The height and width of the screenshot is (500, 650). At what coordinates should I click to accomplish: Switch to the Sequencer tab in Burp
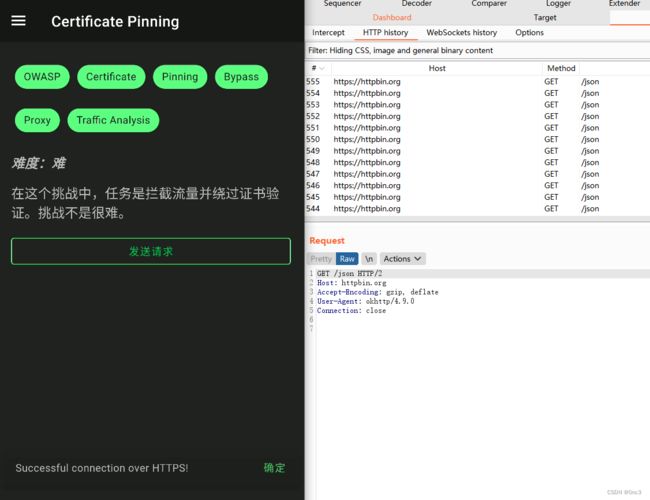point(342,4)
